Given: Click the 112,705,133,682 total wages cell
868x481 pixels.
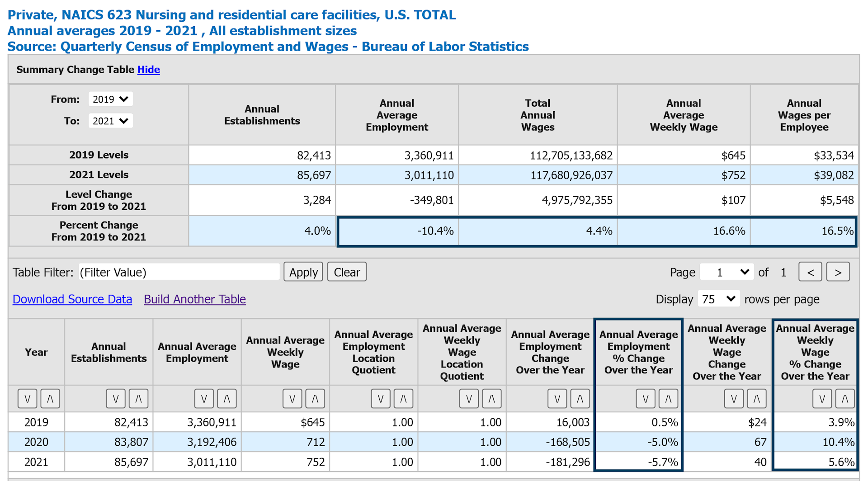Looking at the screenshot, I should click(x=538, y=155).
